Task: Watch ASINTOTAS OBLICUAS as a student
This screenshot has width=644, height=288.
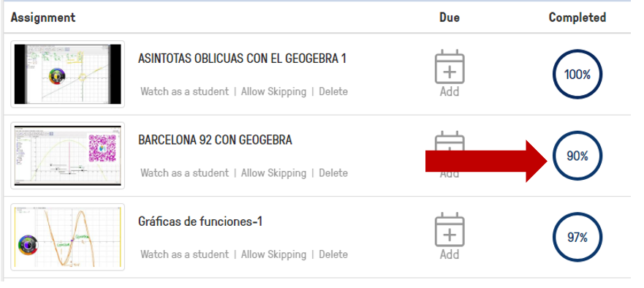Action: pyautogui.click(x=184, y=91)
